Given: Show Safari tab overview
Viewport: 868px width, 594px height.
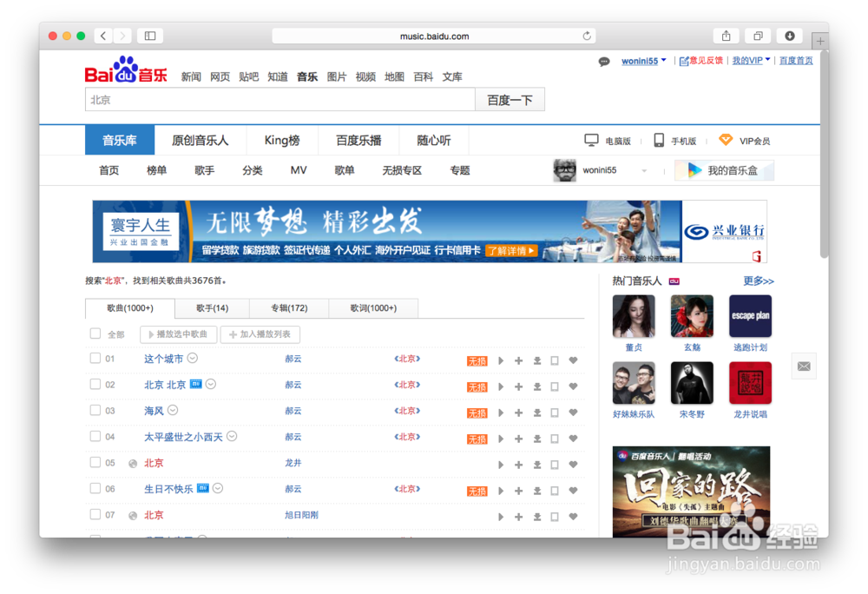Looking at the screenshot, I should click(x=758, y=36).
